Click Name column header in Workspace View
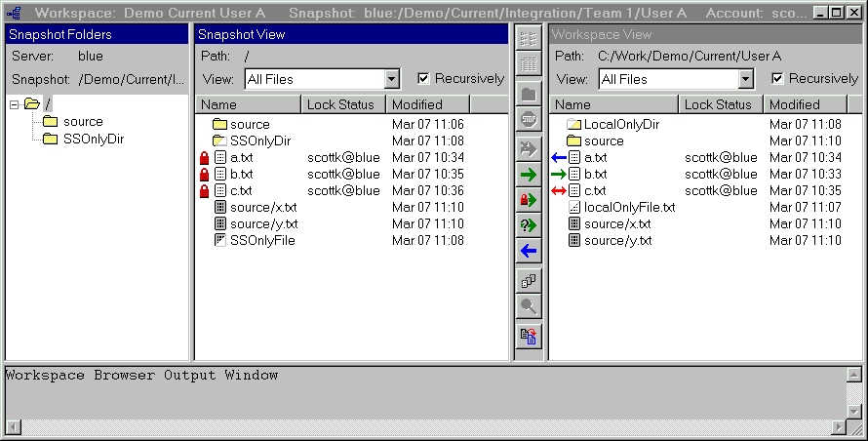 613,104
